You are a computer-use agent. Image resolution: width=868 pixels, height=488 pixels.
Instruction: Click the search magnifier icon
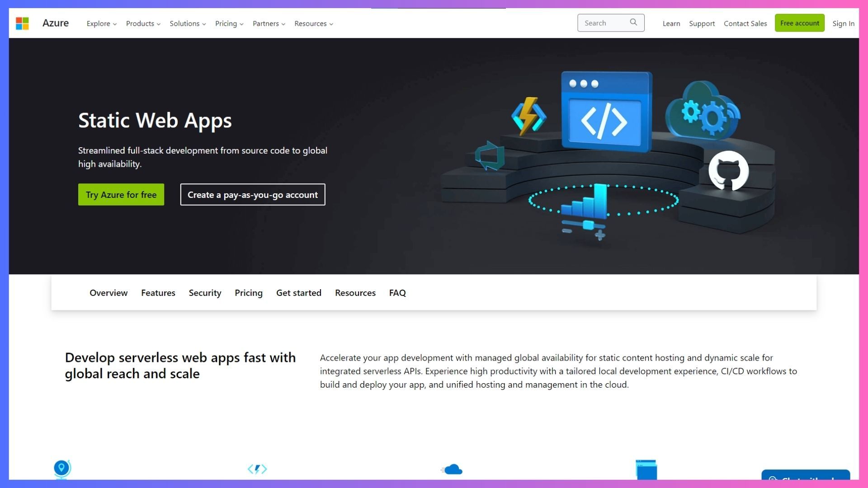[633, 22]
